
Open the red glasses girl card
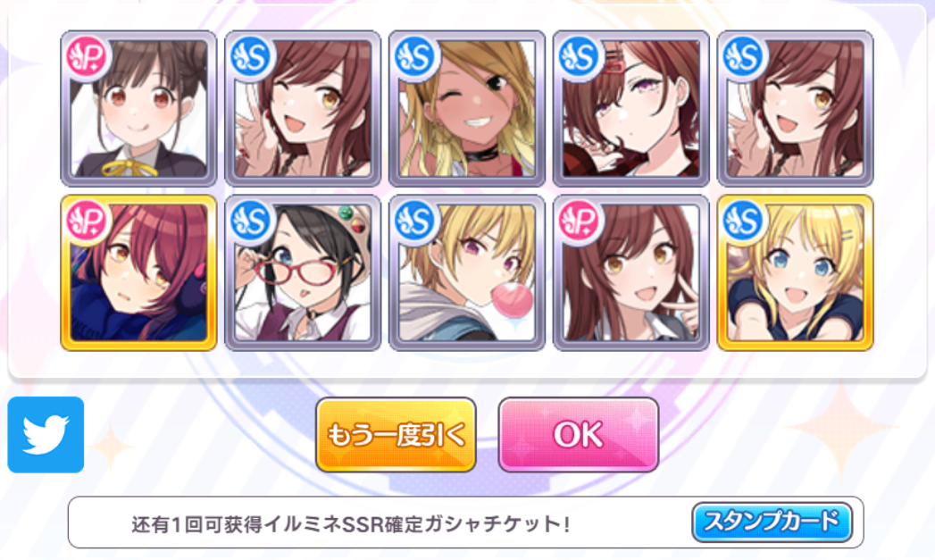pos(303,273)
